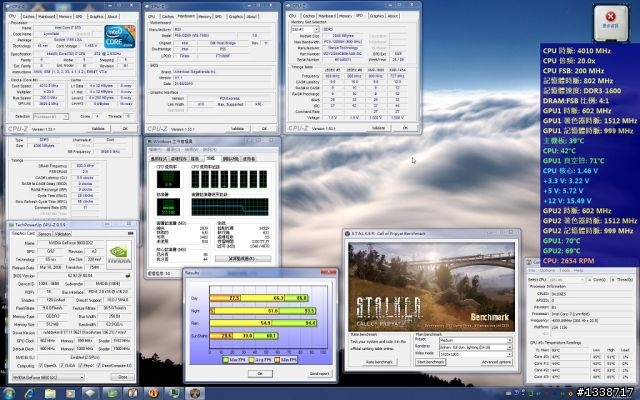This screenshot has width=640, height=400.
Task: Open Tools menu in Core Temp
Action: (565, 270)
